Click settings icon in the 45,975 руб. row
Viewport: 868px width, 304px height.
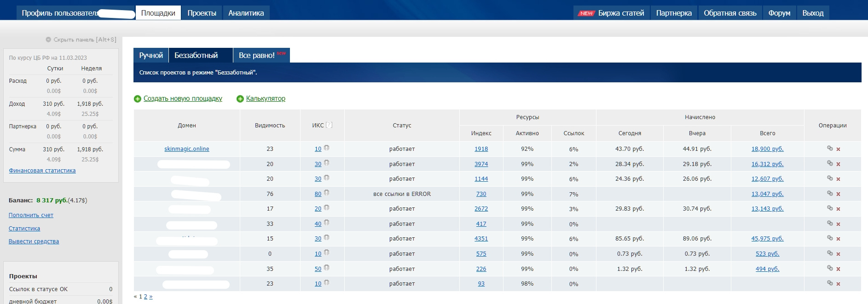[x=830, y=238]
